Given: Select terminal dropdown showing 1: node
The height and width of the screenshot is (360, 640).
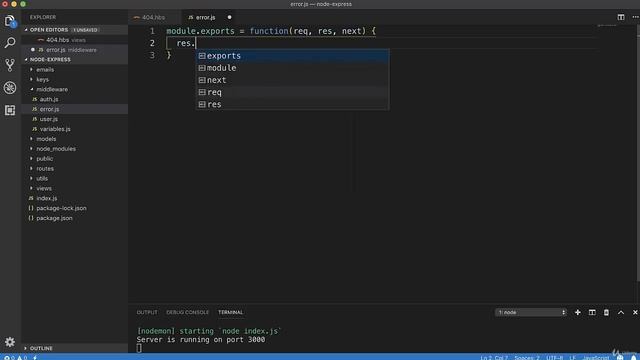Looking at the screenshot, I should (531, 312).
